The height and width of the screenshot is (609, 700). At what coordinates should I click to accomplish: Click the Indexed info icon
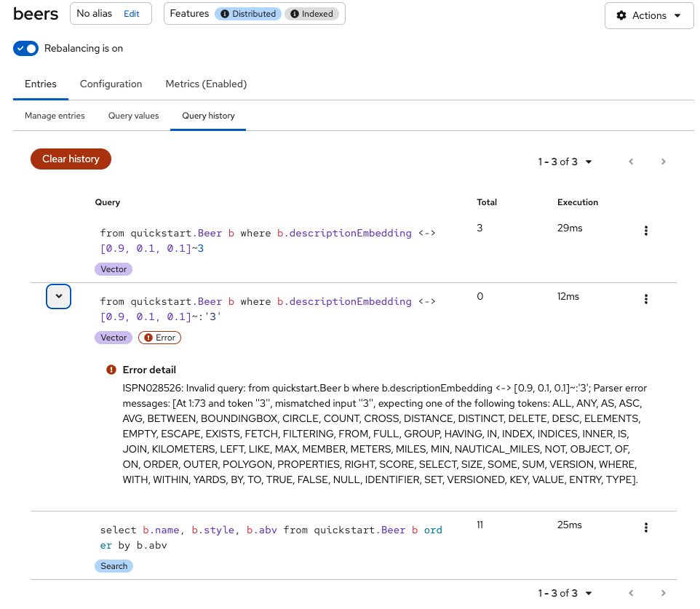(x=294, y=14)
